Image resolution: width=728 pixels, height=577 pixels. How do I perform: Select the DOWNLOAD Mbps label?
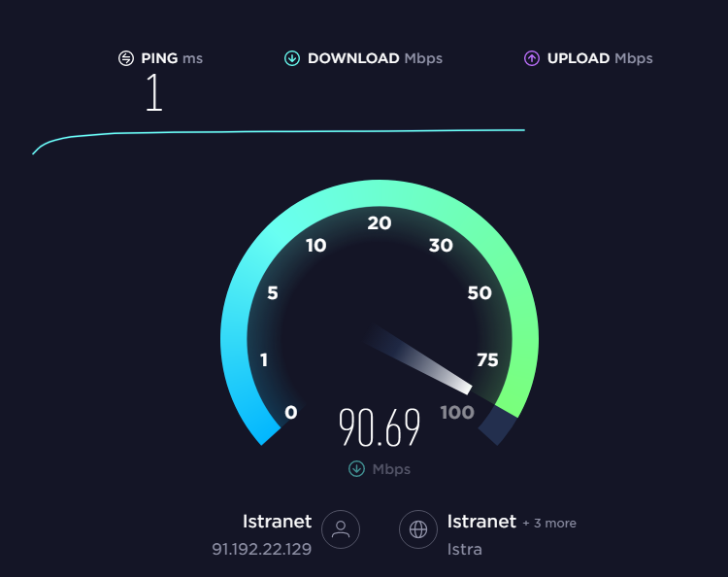pyautogui.click(x=375, y=58)
